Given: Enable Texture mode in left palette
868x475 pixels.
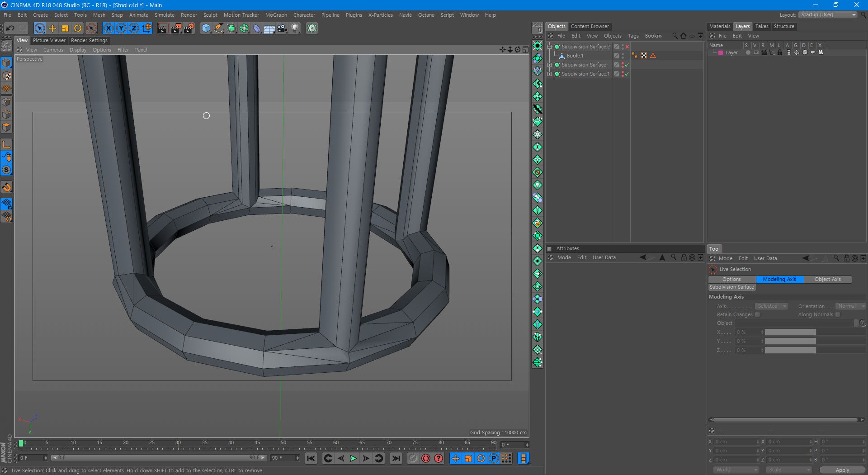Looking at the screenshot, I should 6,76.
